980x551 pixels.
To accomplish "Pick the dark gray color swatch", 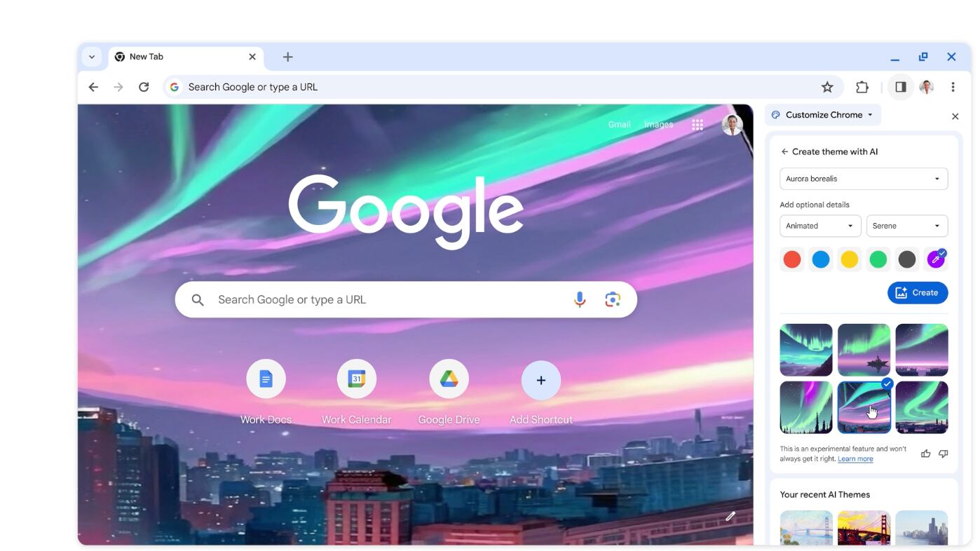I will coord(907,259).
